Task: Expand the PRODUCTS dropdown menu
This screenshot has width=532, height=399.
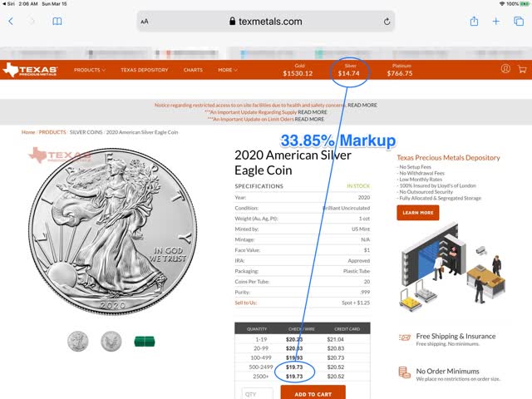Action: (x=90, y=70)
